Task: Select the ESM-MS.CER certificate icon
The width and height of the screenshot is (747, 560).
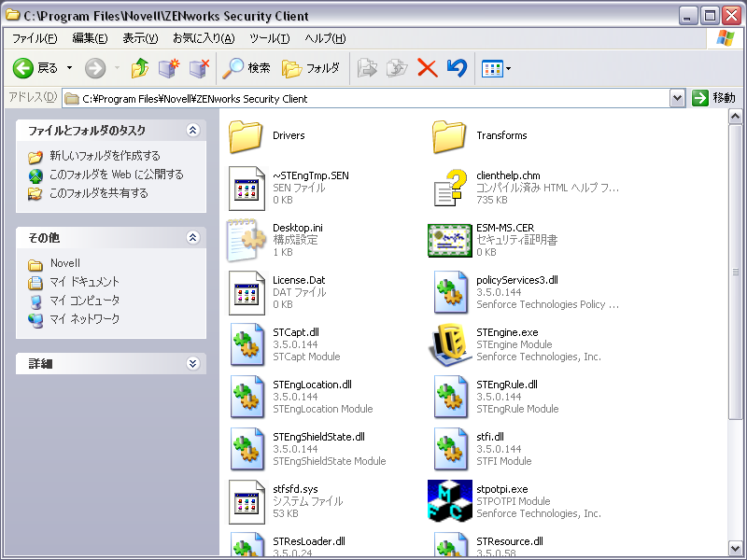Action: point(450,241)
